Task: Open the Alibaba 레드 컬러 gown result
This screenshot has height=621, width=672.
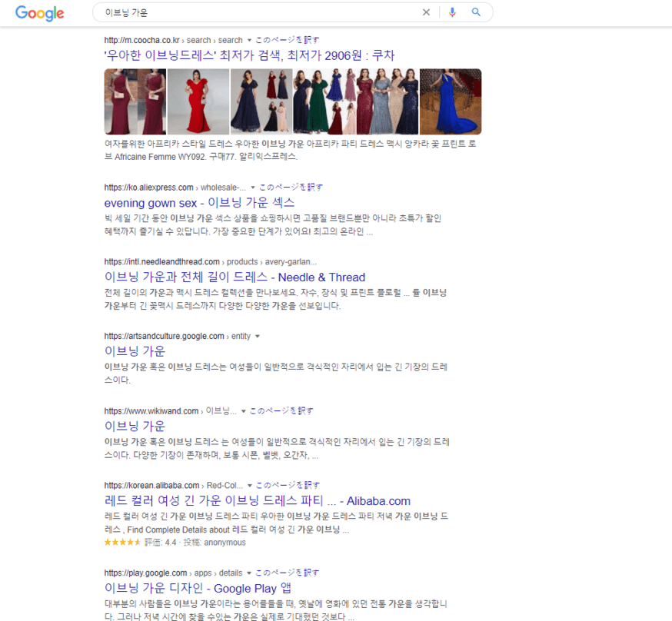Action: pyautogui.click(x=258, y=501)
